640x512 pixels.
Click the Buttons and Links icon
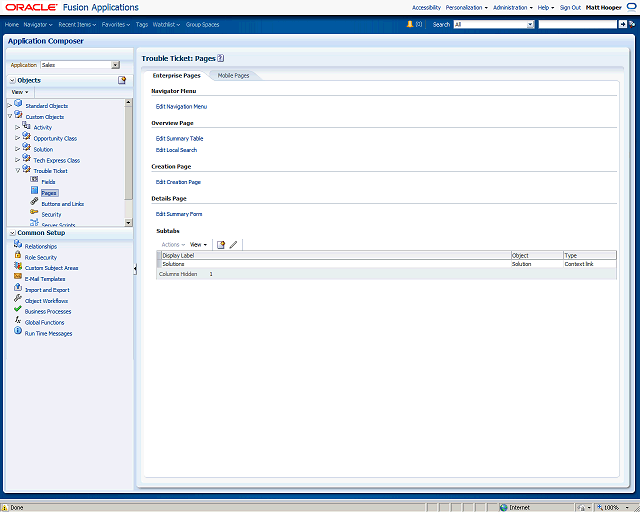pyautogui.click(x=34, y=201)
